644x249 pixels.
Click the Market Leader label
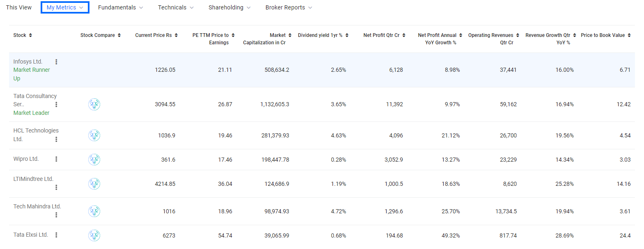click(31, 113)
